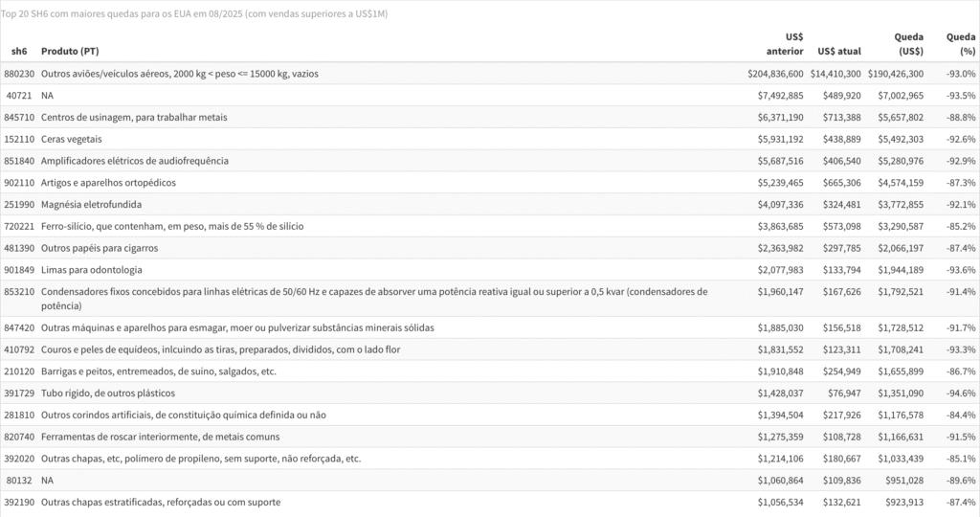
Task: Click Centros de usinagem product name
Action: (134, 118)
